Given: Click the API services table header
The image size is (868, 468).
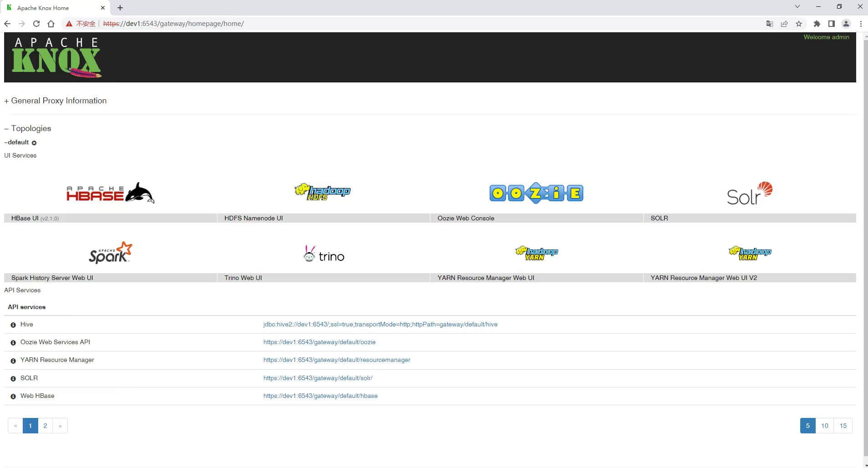Looking at the screenshot, I should (x=27, y=307).
